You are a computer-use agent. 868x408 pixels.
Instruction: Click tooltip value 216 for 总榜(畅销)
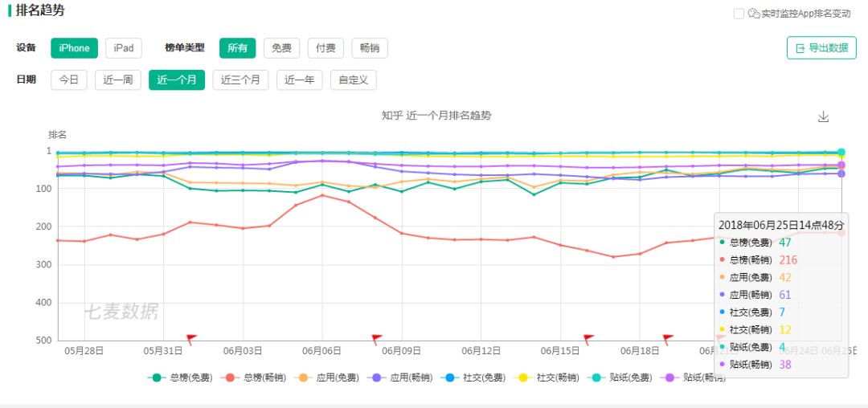pyautogui.click(x=788, y=260)
